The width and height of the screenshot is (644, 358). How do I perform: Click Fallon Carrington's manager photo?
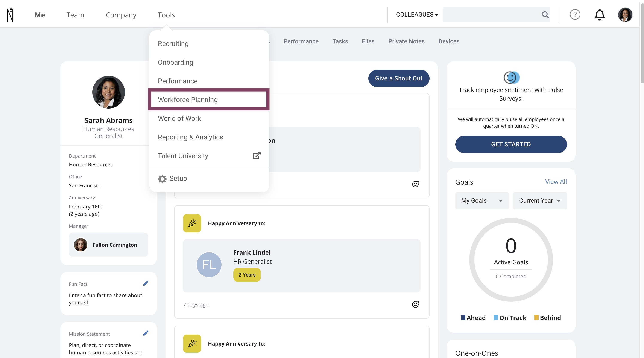pos(80,245)
